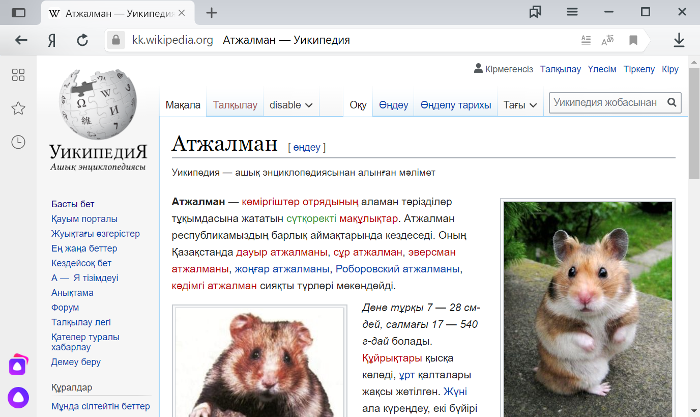Select the Оқу tab
The height and width of the screenshot is (417, 700).
(x=358, y=105)
